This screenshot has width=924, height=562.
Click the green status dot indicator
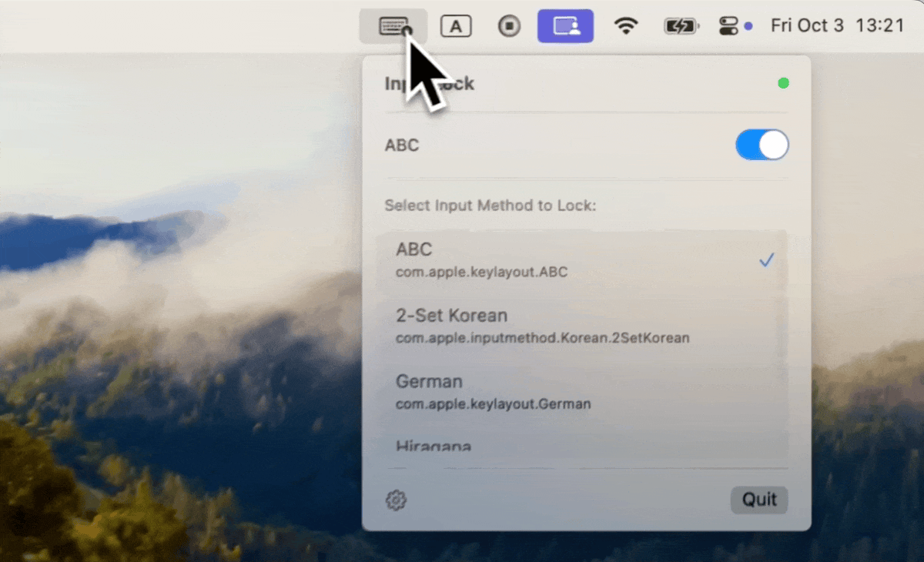783,83
